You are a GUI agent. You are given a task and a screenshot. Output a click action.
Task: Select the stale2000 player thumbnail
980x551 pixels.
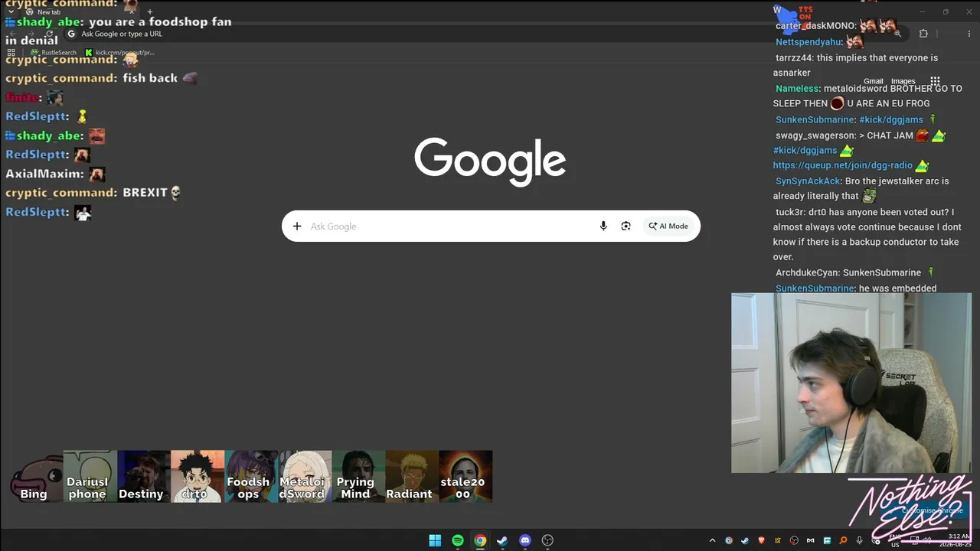pos(465,476)
